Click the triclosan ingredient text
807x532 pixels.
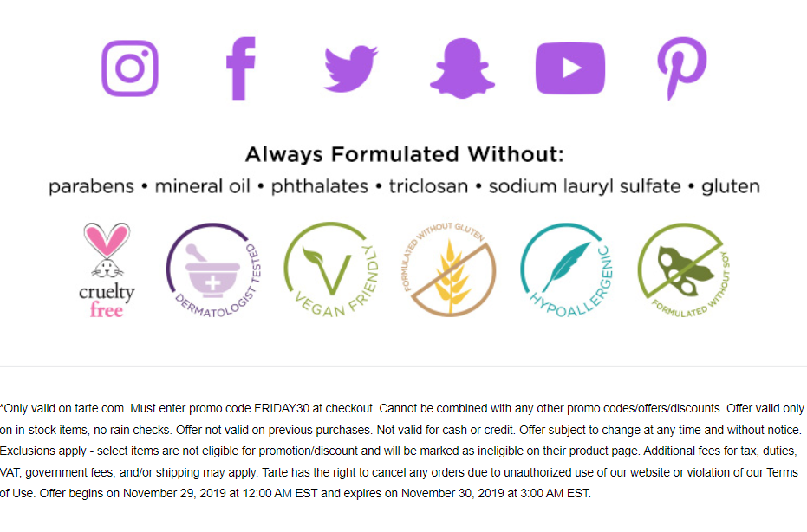(x=428, y=185)
